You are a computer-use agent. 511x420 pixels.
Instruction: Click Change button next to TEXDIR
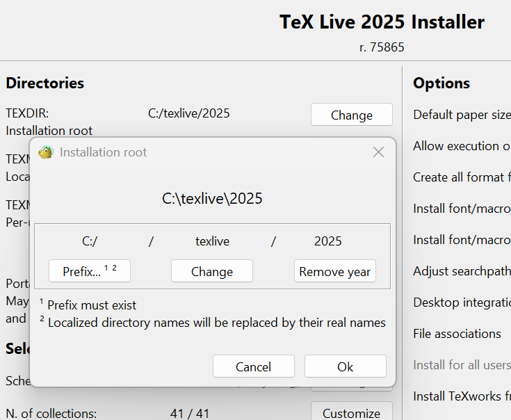(351, 115)
